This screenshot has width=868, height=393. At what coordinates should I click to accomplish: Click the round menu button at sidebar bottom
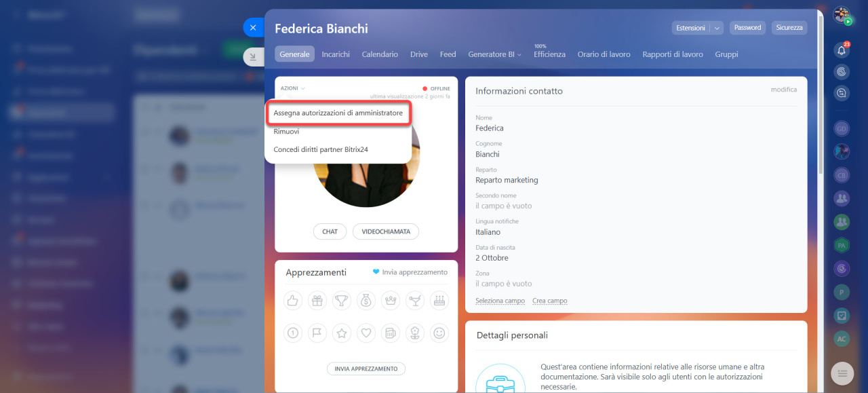click(x=842, y=373)
